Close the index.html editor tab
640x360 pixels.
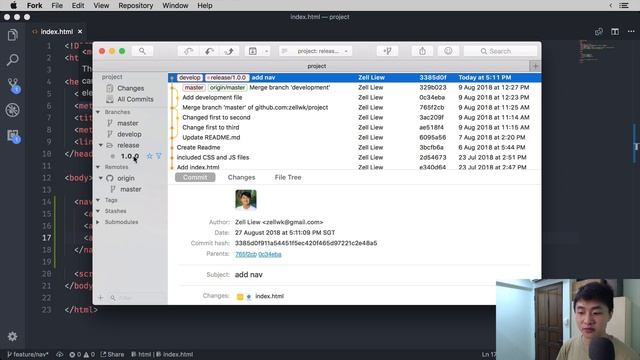pyautogui.click(x=80, y=31)
